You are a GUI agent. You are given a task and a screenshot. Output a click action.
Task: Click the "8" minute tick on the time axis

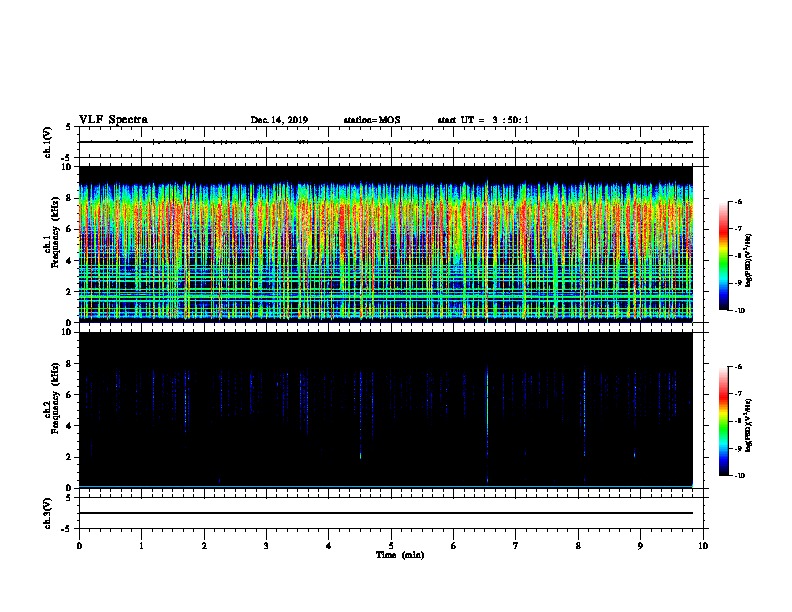pos(578,546)
